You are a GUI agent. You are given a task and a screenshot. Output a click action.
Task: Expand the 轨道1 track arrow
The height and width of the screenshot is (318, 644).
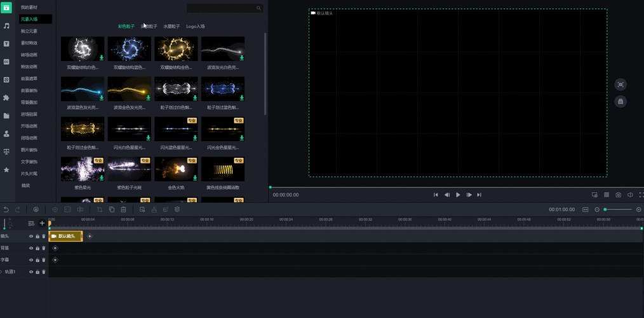click(1, 272)
